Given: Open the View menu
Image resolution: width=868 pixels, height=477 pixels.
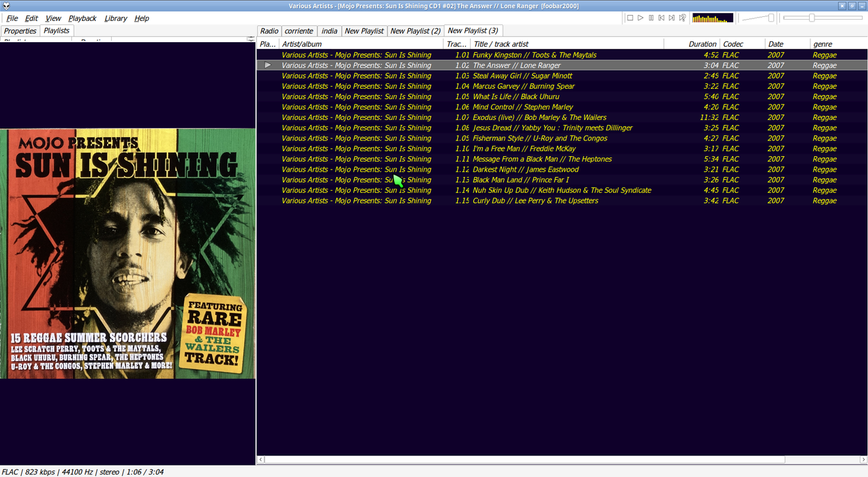Looking at the screenshot, I should pyautogui.click(x=53, y=18).
